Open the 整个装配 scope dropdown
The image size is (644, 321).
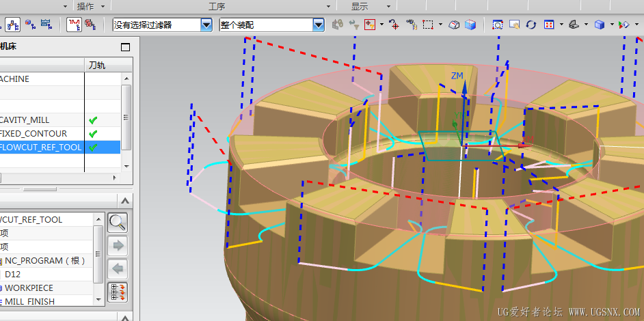[x=319, y=25]
